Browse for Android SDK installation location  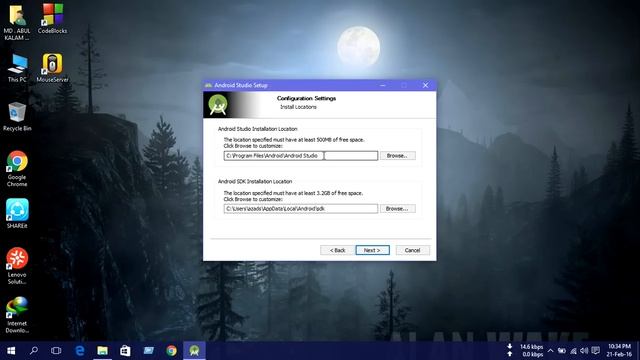(x=398, y=209)
